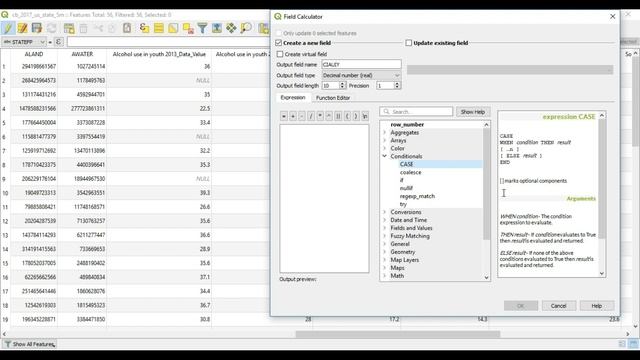640x360 pixels.
Task: Select all features in the table
Action: [159, 28]
